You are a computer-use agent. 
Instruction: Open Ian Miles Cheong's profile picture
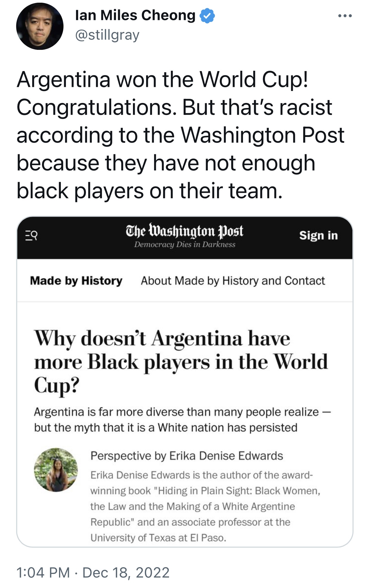click(40, 26)
